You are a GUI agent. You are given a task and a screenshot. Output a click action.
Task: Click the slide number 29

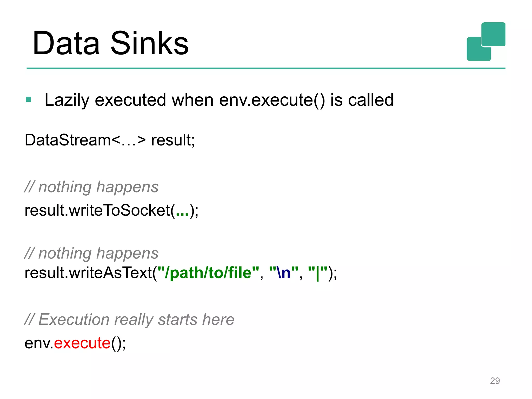point(495,381)
